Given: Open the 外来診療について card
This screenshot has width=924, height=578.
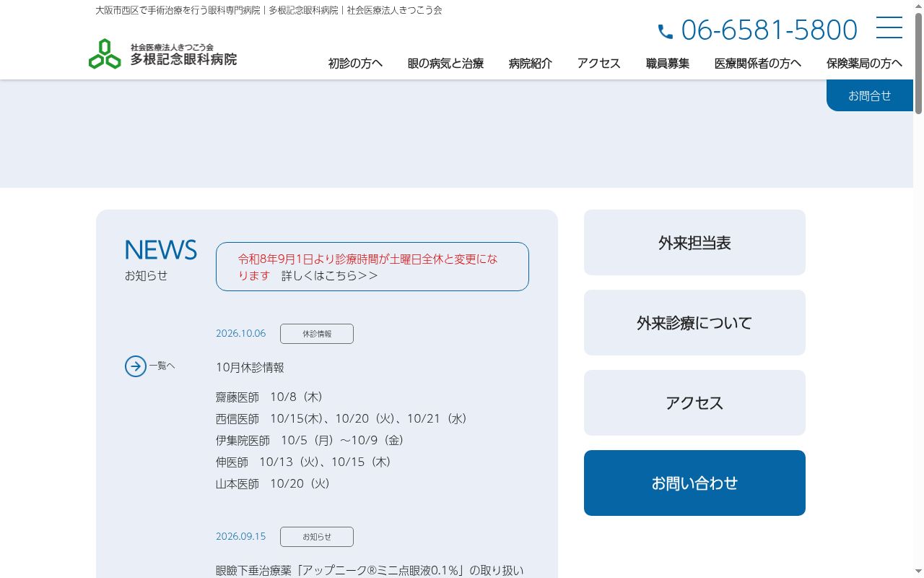Looking at the screenshot, I should [694, 323].
